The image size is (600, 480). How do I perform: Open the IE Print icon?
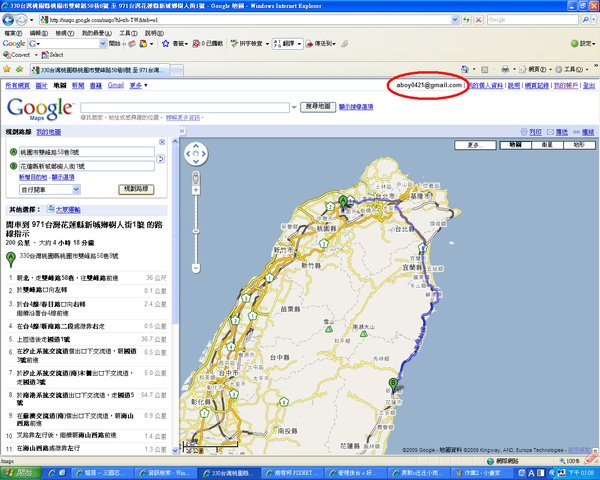[505, 69]
